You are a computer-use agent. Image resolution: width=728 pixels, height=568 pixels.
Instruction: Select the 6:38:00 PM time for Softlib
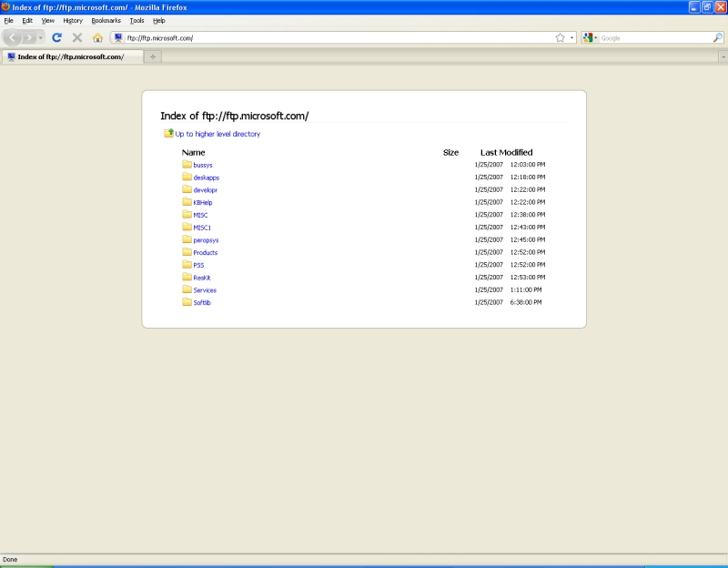coord(526,302)
